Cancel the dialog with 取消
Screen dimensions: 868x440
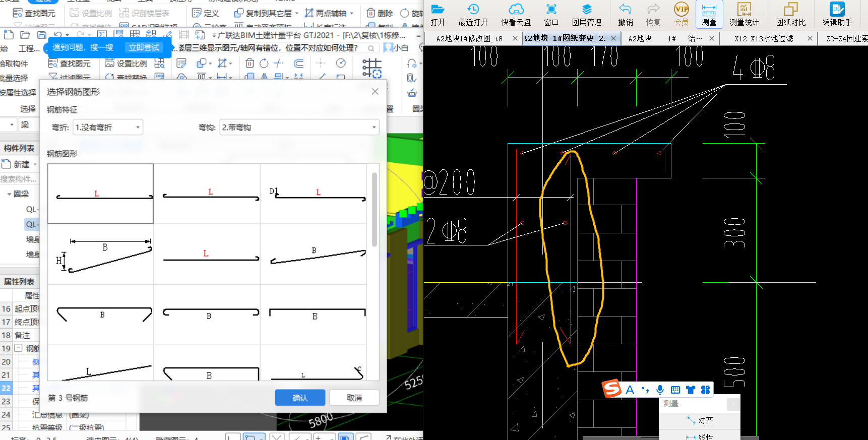[354, 398]
